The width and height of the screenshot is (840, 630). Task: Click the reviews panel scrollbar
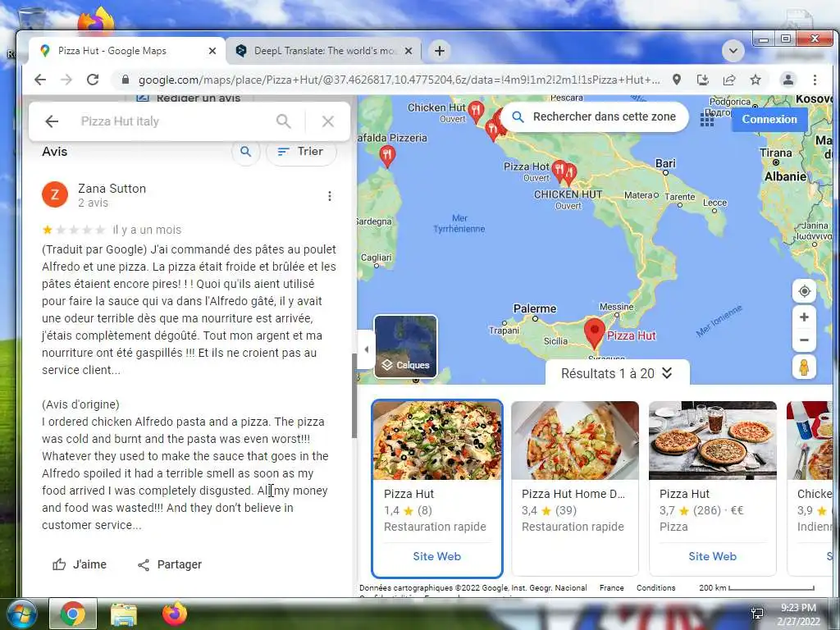[354, 395]
